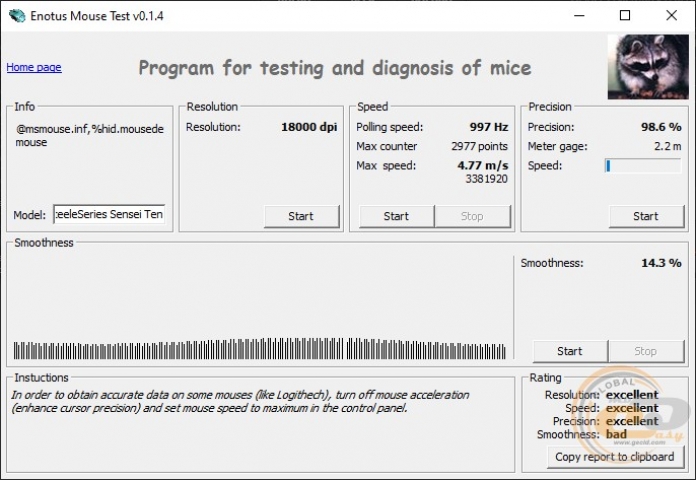Click the Enotus app icon in title bar
Image resolution: width=696 pixels, height=480 pixels.
(x=17, y=16)
